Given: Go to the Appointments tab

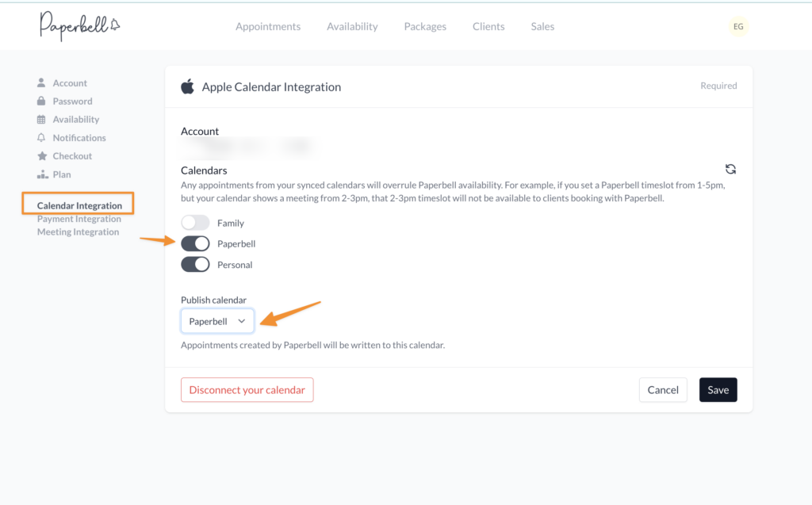Looking at the screenshot, I should coord(268,27).
